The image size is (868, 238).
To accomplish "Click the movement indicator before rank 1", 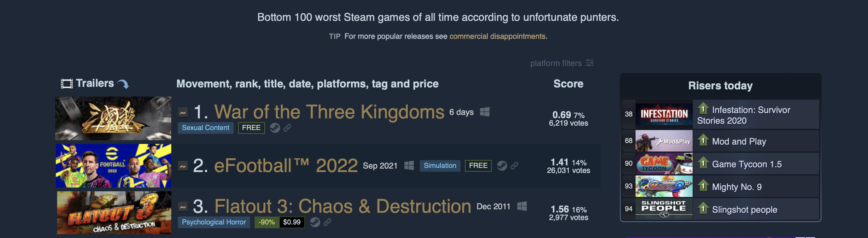I will [183, 112].
